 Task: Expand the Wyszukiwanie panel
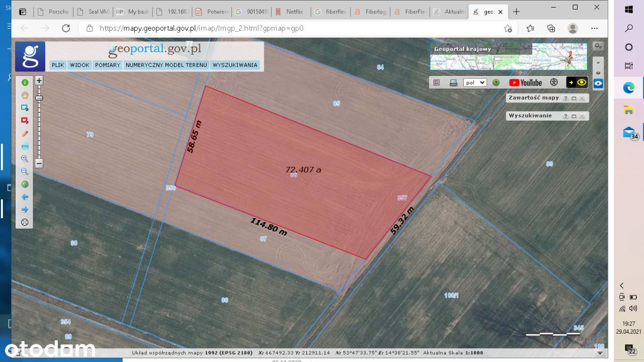coord(574,116)
